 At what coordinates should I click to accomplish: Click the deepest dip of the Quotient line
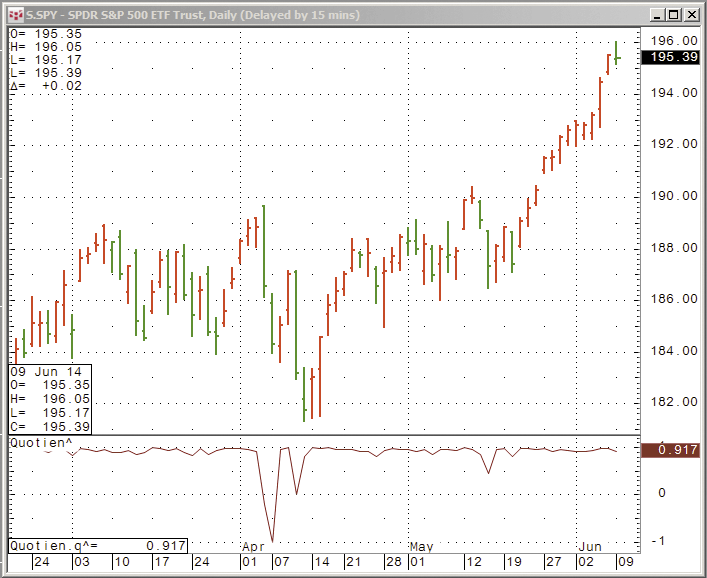(x=272, y=540)
